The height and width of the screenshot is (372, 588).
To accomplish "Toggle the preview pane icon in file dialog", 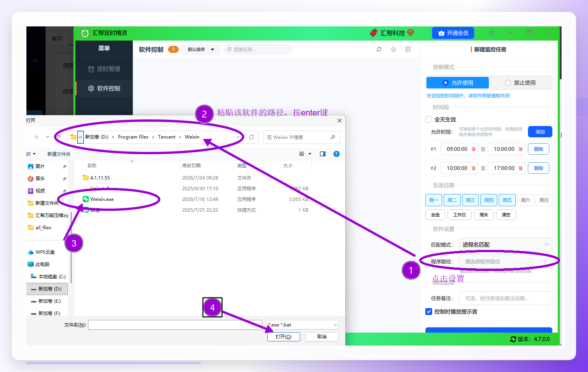I will (323, 154).
